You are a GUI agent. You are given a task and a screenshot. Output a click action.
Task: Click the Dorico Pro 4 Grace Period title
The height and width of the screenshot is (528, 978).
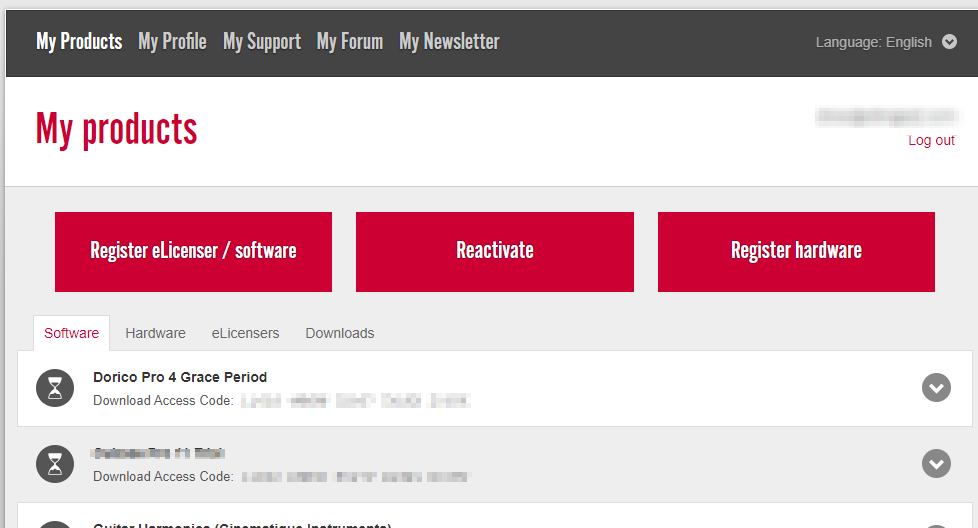pyautogui.click(x=180, y=377)
